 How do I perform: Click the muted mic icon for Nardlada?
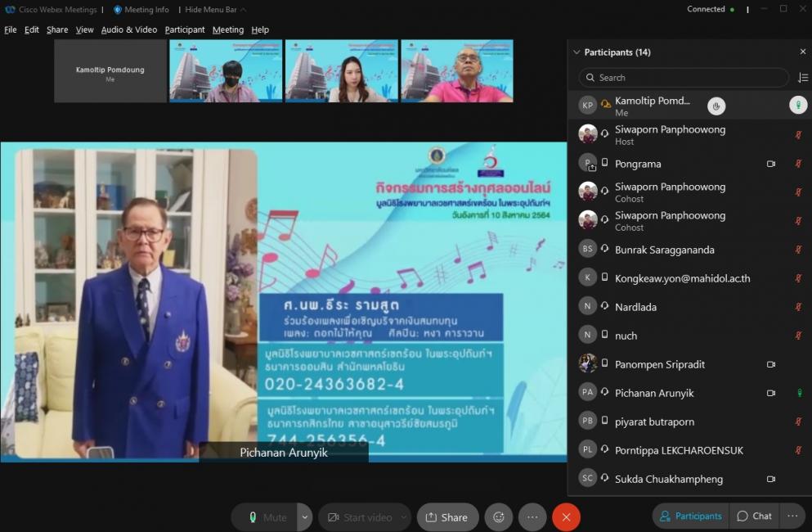pos(799,307)
